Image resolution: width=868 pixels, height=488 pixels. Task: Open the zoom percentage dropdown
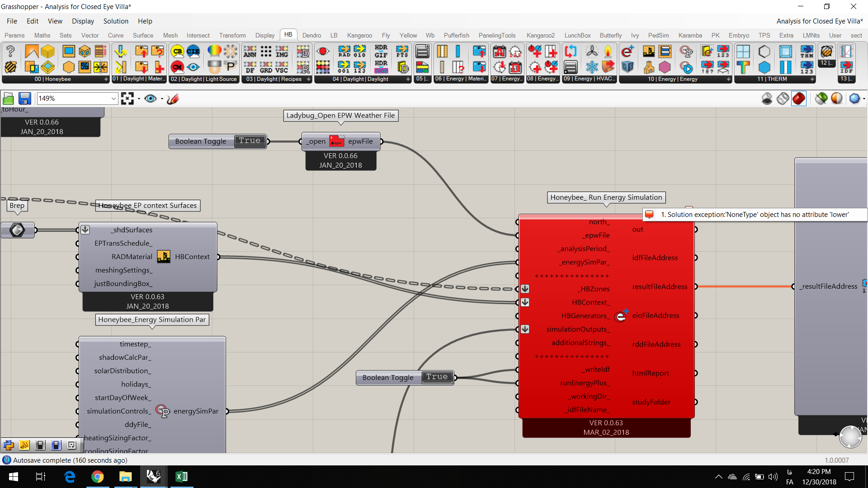pos(113,99)
